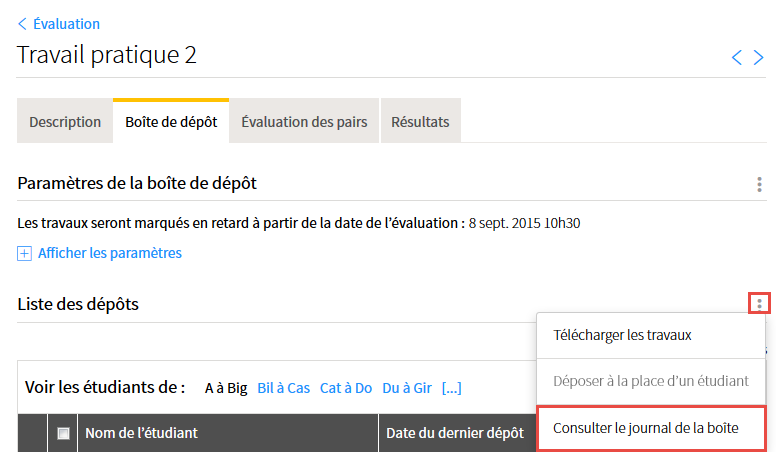
Task: Choose Consulter le journal de la boîte
Action: click(646, 428)
